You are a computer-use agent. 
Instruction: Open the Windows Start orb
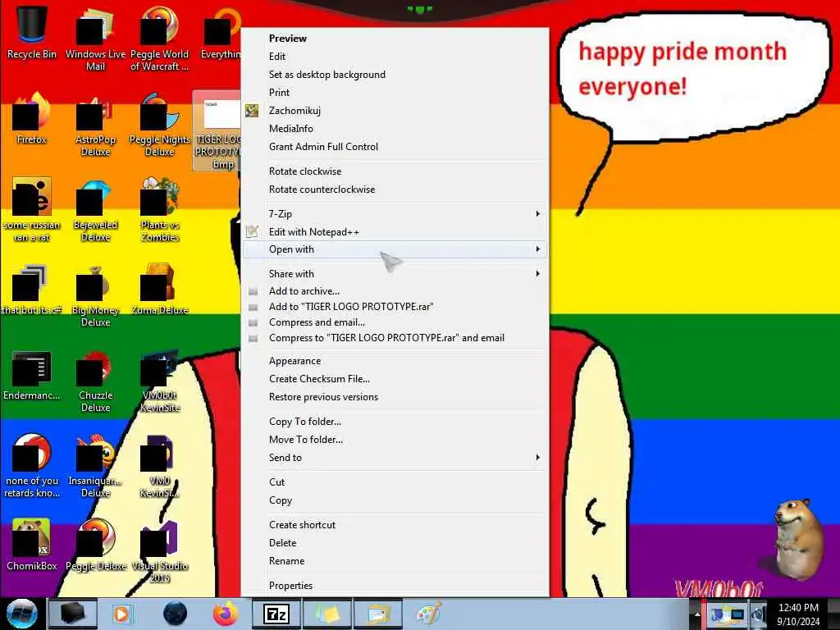pos(21,614)
